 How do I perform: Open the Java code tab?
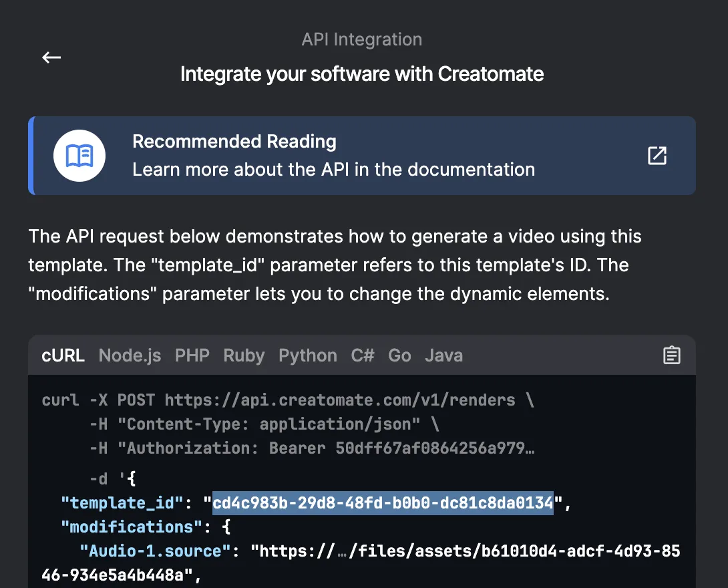(x=443, y=355)
